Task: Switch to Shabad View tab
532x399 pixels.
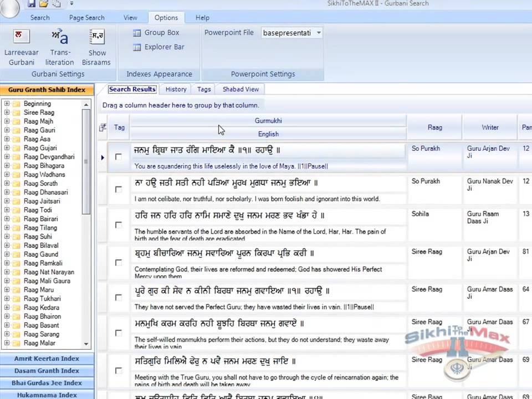Action: (241, 89)
